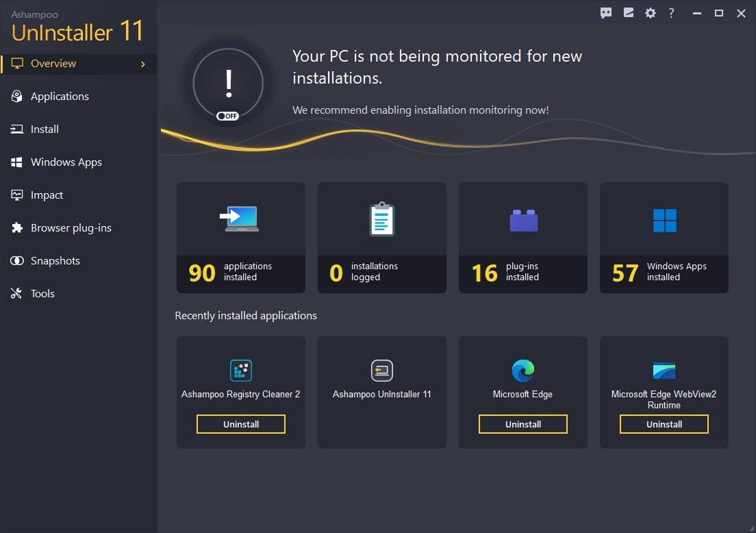756x533 pixels.
Task: Click the laptop applications installed icon
Action: 240,219
